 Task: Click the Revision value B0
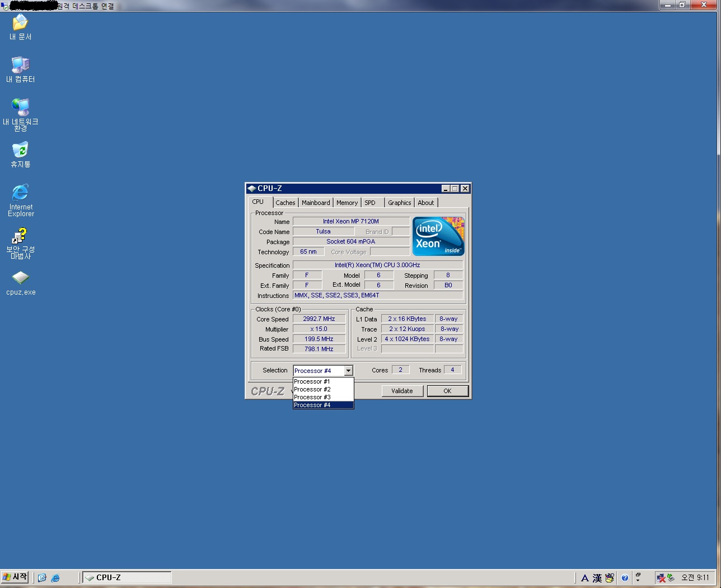[448, 285]
